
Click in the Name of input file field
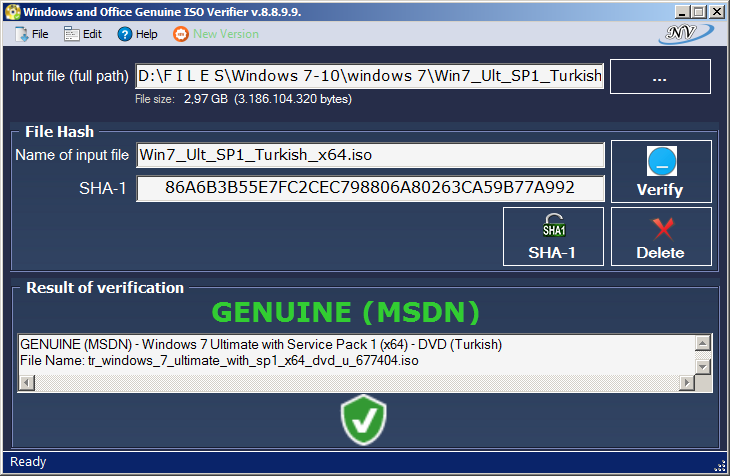click(x=370, y=155)
